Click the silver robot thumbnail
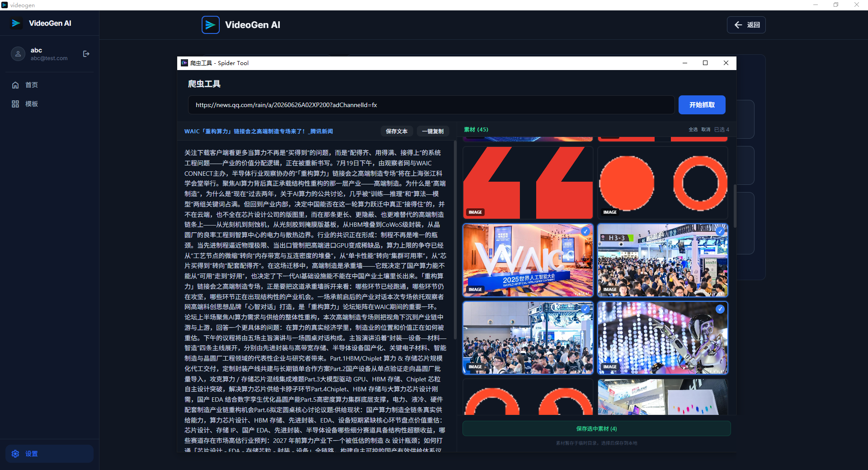The width and height of the screenshot is (868, 470). tap(663, 338)
